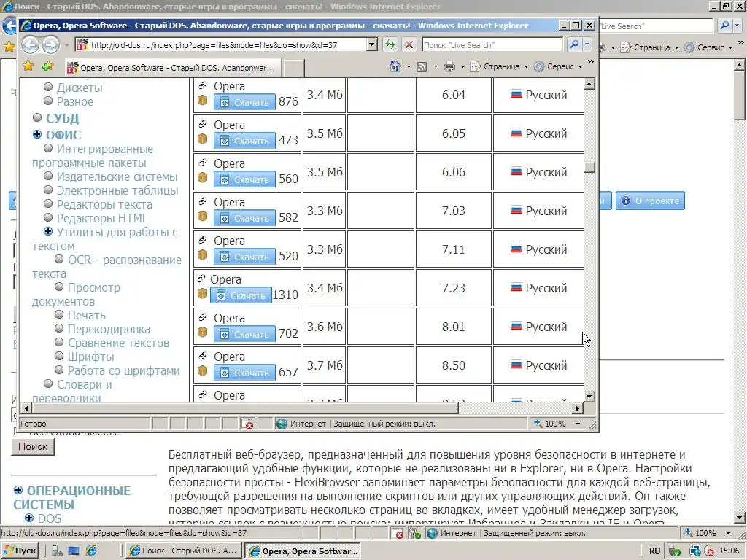The image size is (747, 560).
Task: Click the Поиск button in background page
Action: pyautogui.click(x=33, y=447)
